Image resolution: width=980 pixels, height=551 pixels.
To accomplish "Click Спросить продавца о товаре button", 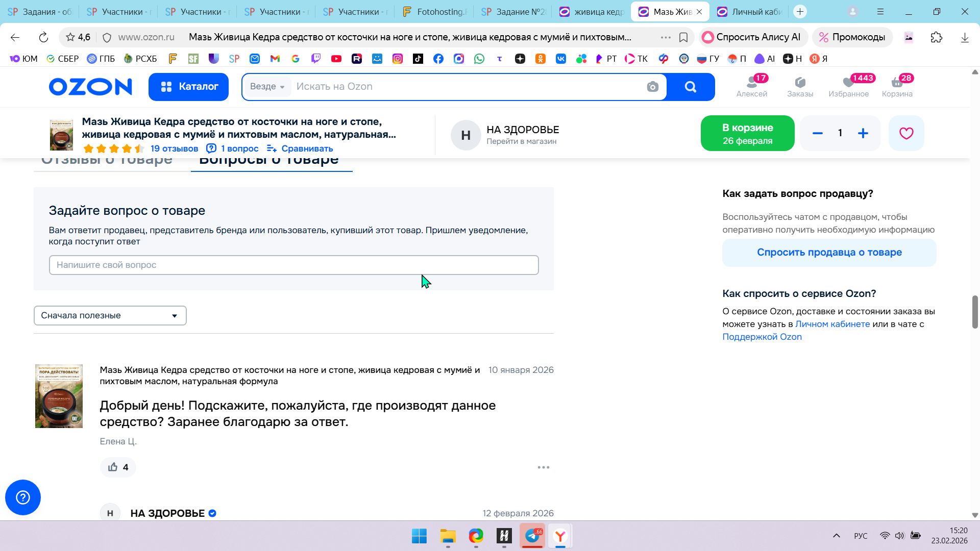I will click(x=829, y=253).
